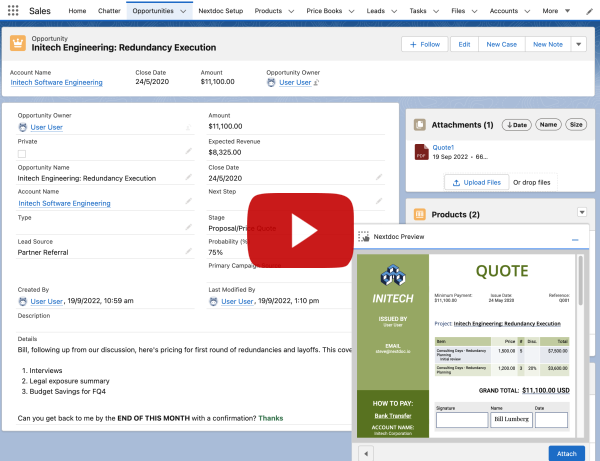
Task: Switch to the Nextdoc Setup tab
Action: (x=220, y=11)
